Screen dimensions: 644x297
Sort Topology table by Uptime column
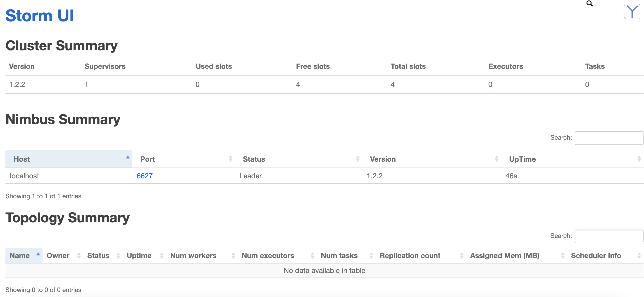144,256
